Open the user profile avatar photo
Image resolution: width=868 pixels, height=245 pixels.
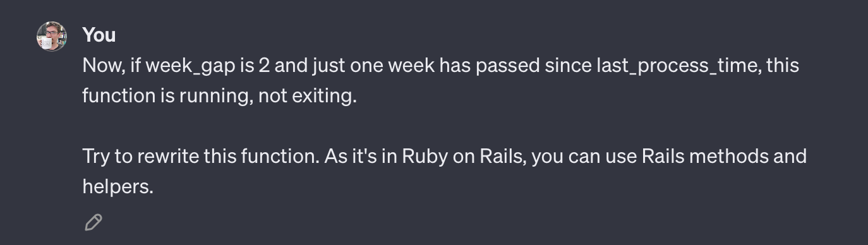pyautogui.click(x=51, y=36)
